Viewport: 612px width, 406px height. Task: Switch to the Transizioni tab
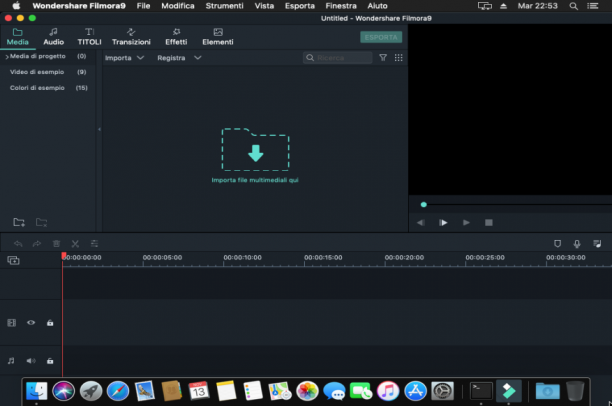131,37
